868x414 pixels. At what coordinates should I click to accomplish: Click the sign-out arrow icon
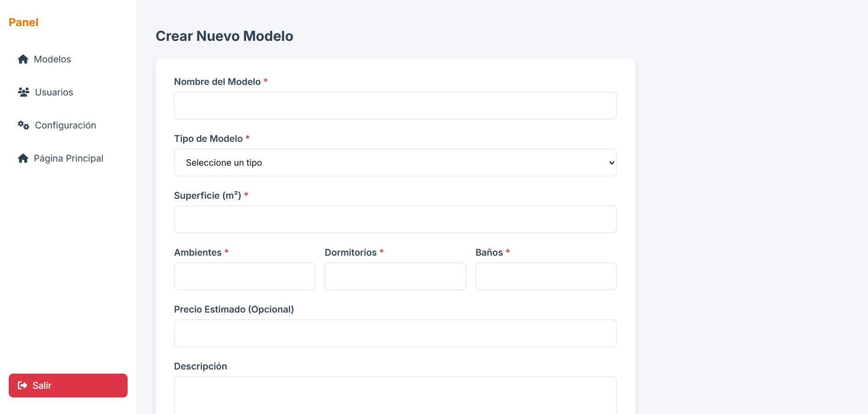point(22,386)
